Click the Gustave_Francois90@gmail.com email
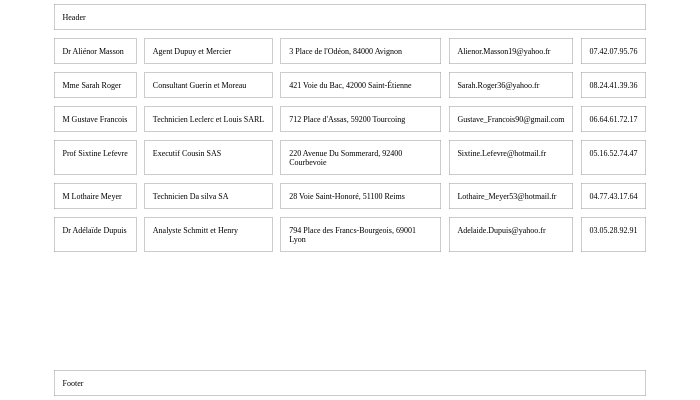This screenshot has width=700, height=400. (510, 119)
